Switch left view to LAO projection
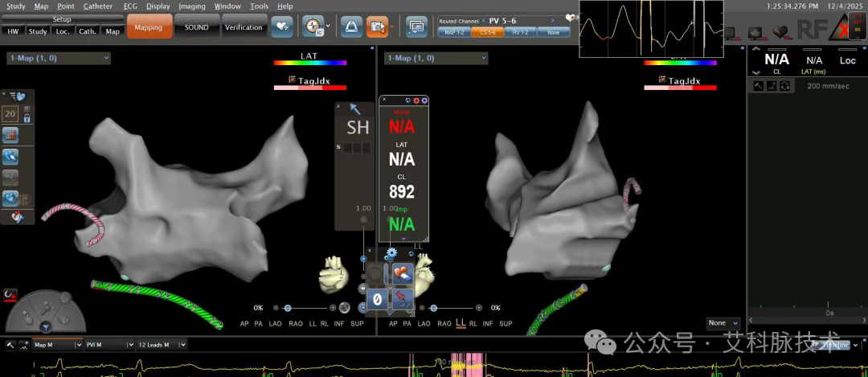The image size is (868, 377). 273,323
